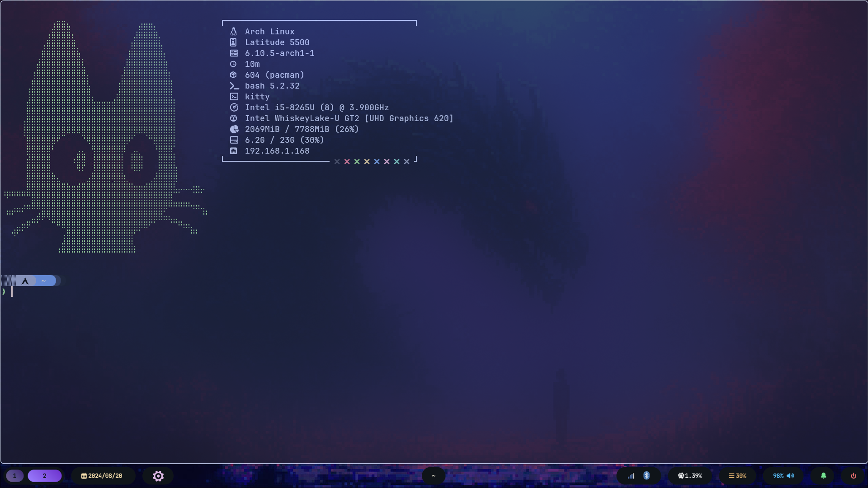The image size is (868, 488).
Task: Click the IP address "192.168.1.168"
Action: 277,151
